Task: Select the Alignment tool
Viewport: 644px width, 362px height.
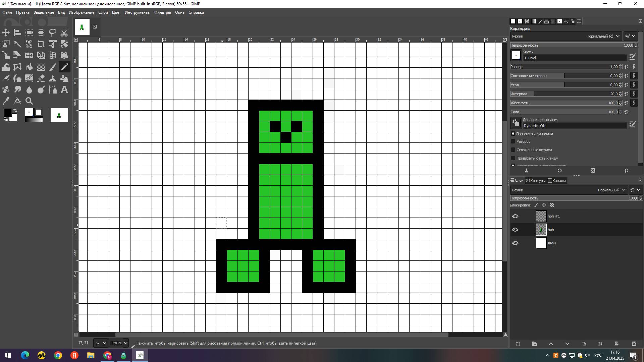Action: [x=17, y=33]
